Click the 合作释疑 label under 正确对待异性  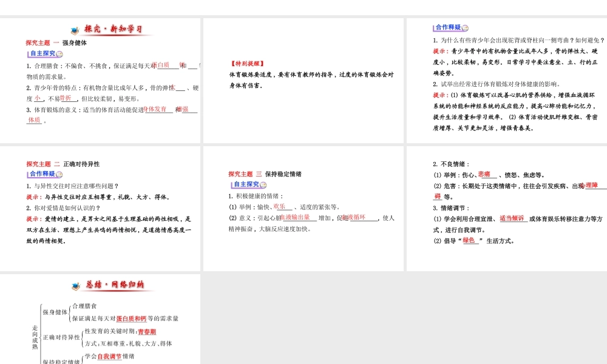tap(42, 174)
